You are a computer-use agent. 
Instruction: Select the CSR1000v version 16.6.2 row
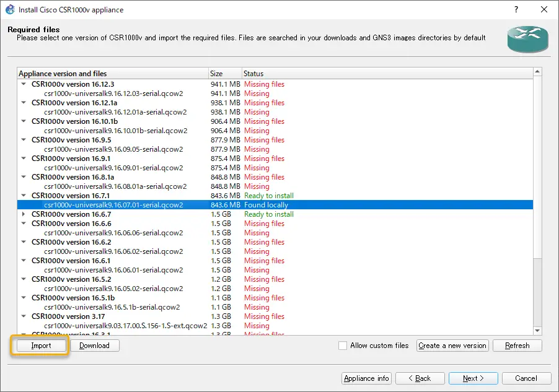[275, 242]
